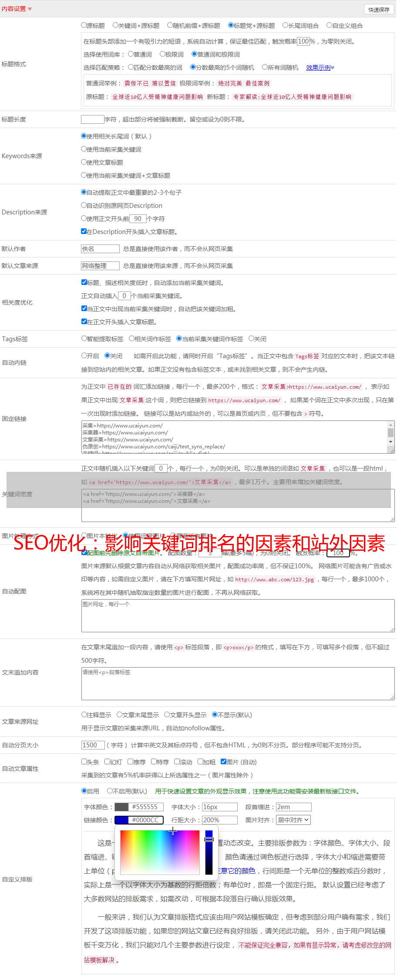Click the 90 characters input field
The height and width of the screenshot is (980, 397).
(x=138, y=219)
